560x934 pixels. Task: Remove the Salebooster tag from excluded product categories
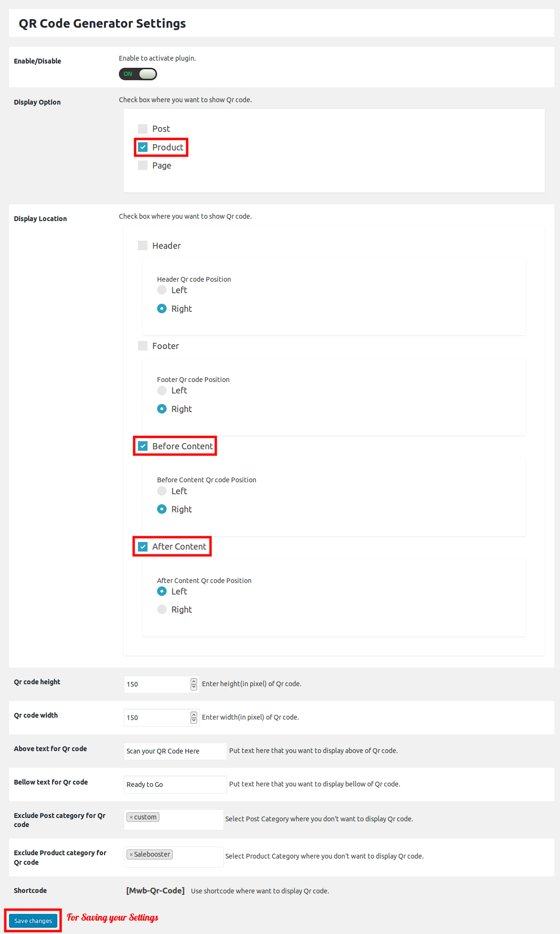(x=131, y=854)
